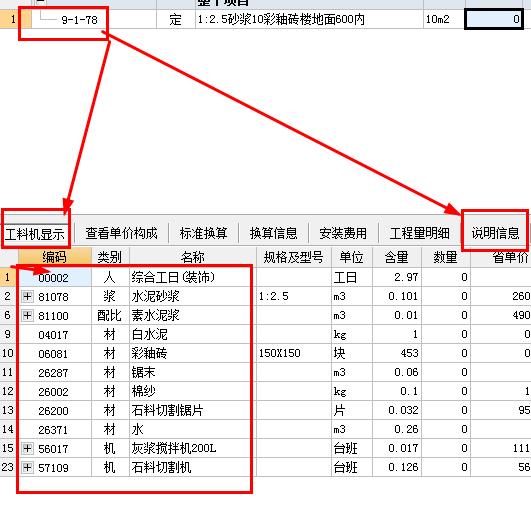The width and height of the screenshot is (531, 511).
Task: Select row header number 10
Action: (x=8, y=354)
